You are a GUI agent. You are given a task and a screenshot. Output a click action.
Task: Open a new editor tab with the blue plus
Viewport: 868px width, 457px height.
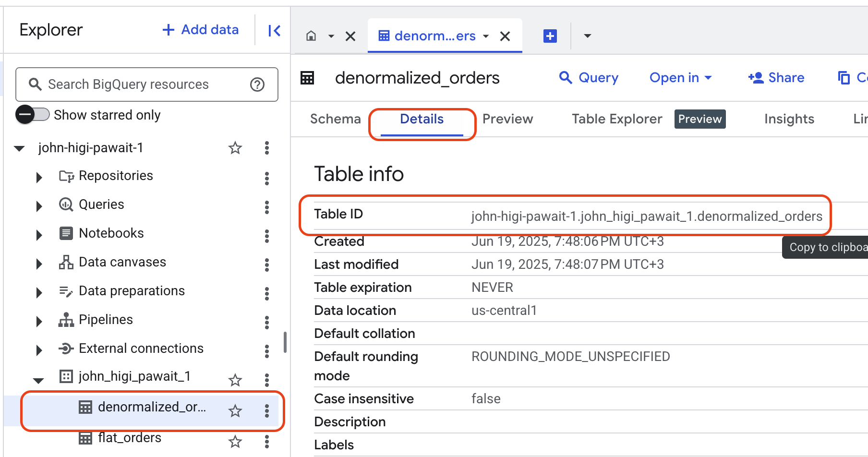(x=550, y=36)
